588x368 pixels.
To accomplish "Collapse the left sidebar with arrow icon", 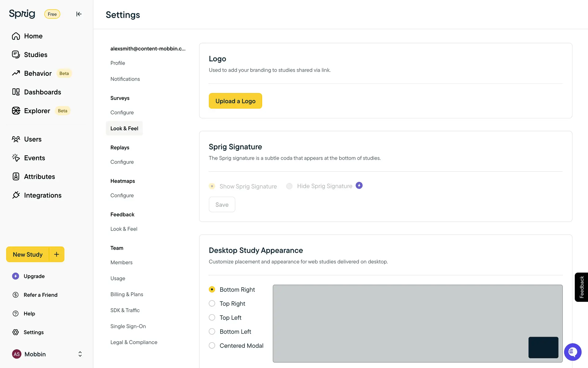I will click(x=79, y=14).
